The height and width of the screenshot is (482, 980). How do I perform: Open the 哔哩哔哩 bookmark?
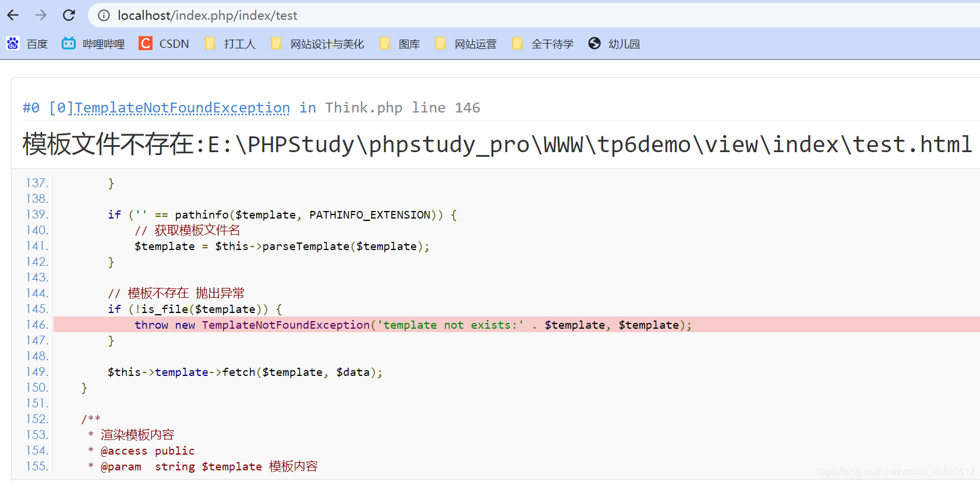click(x=93, y=44)
